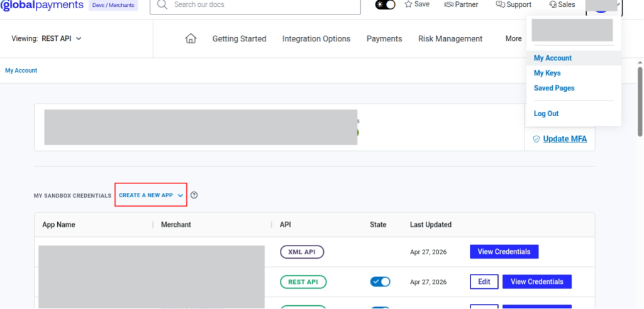Open the More navigation menu

click(x=513, y=38)
